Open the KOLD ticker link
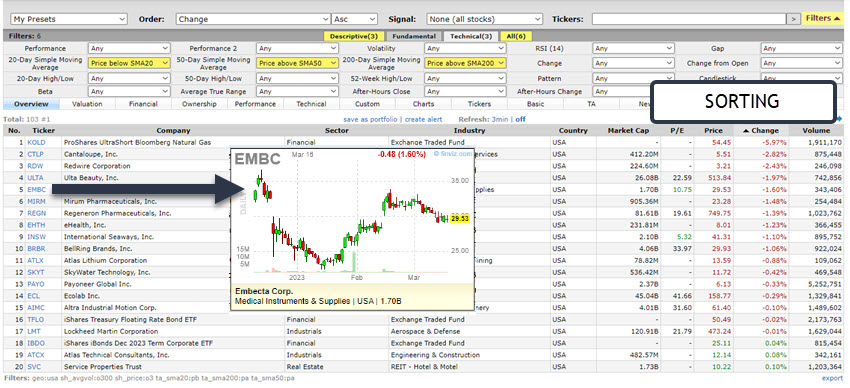850x388 pixels. pos(36,143)
